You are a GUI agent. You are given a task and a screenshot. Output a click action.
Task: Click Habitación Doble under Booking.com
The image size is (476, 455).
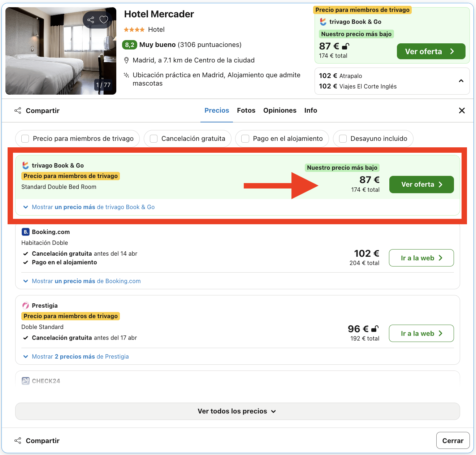[x=45, y=243]
